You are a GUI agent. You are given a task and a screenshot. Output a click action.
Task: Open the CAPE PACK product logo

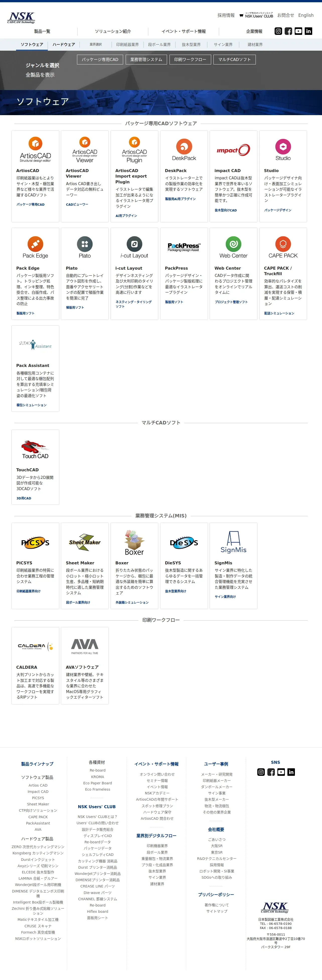pyautogui.click(x=283, y=247)
